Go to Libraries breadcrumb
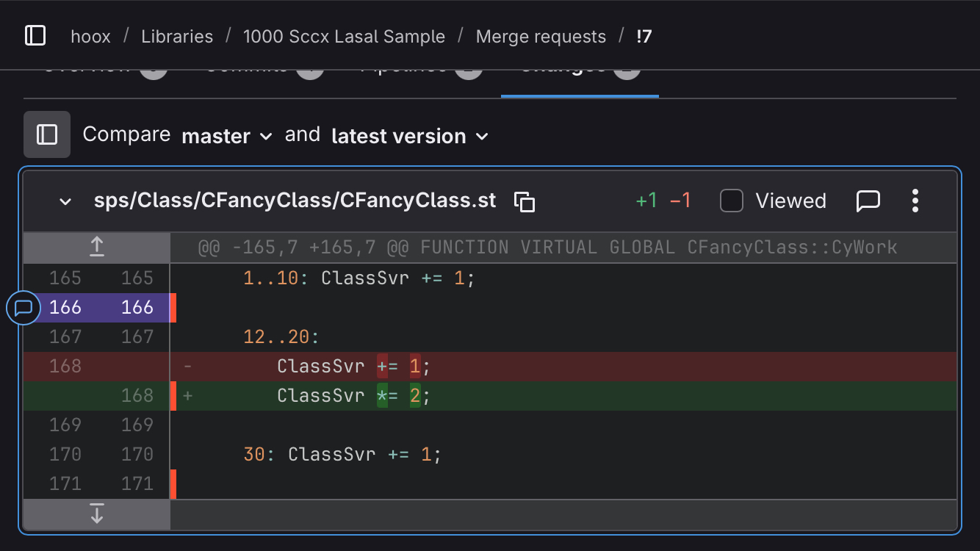The height and width of the screenshot is (551, 980). point(177,36)
